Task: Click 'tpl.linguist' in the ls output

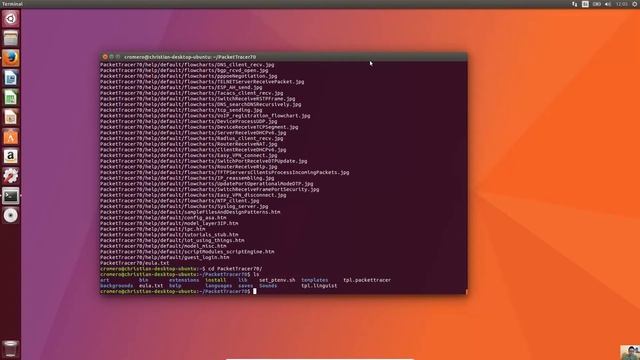Action: click(319, 286)
